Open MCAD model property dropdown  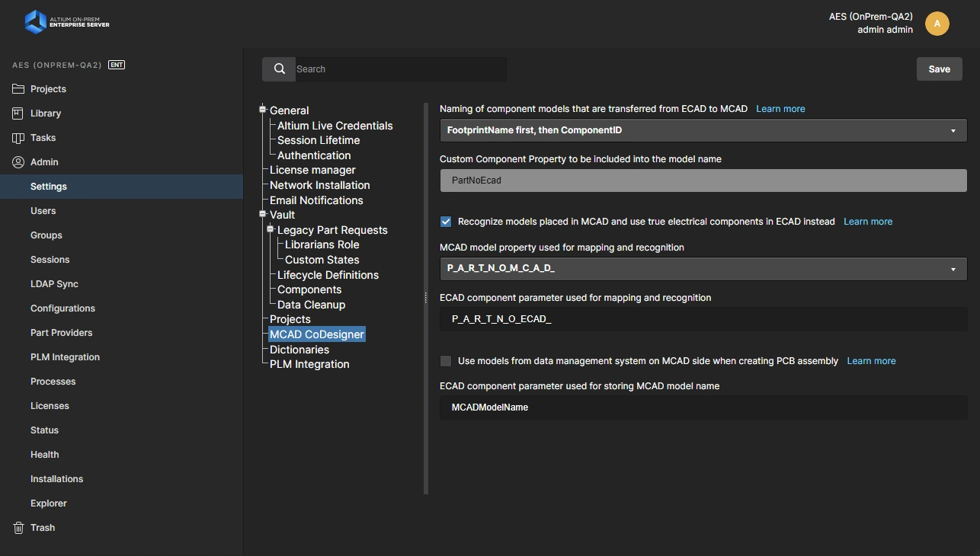tap(703, 269)
